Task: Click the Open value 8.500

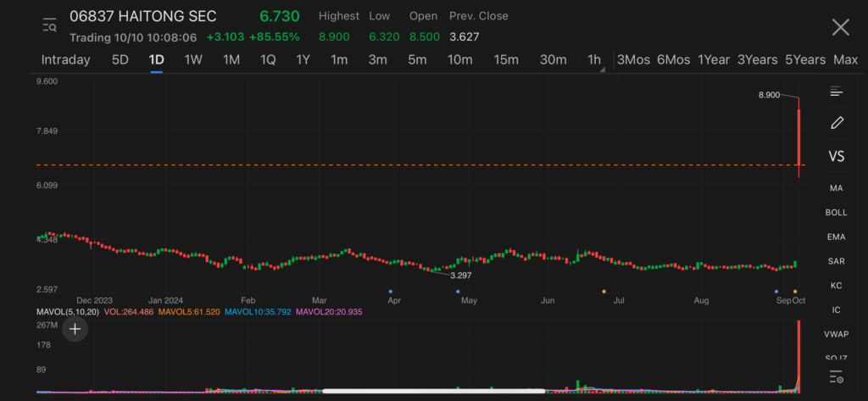Action: coord(425,37)
